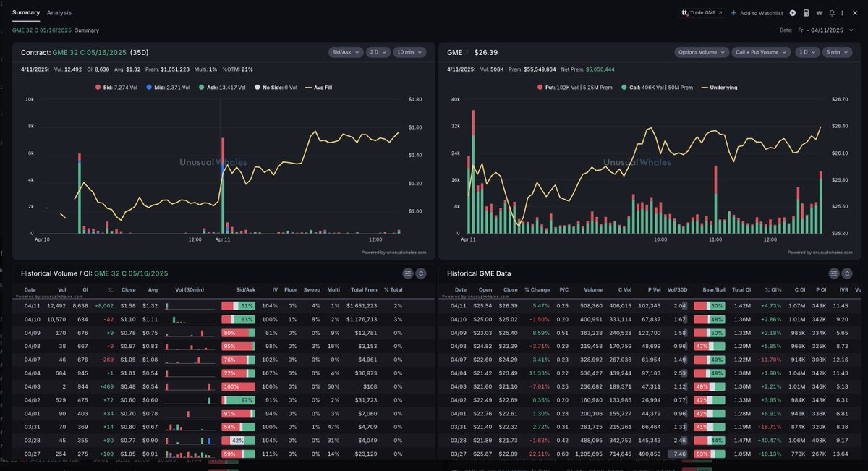This screenshot has height=471, width=868.
Task: Click the 04/11 Vol(30min) sparkline
Action: 190,306
